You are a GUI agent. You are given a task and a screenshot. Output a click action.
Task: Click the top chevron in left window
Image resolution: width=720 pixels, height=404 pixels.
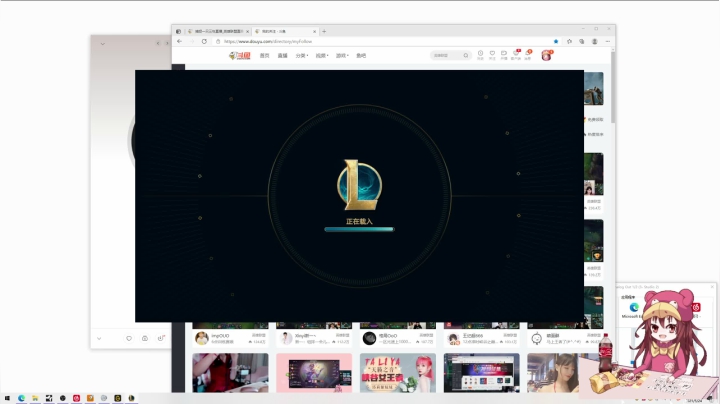tap(102, 44)
